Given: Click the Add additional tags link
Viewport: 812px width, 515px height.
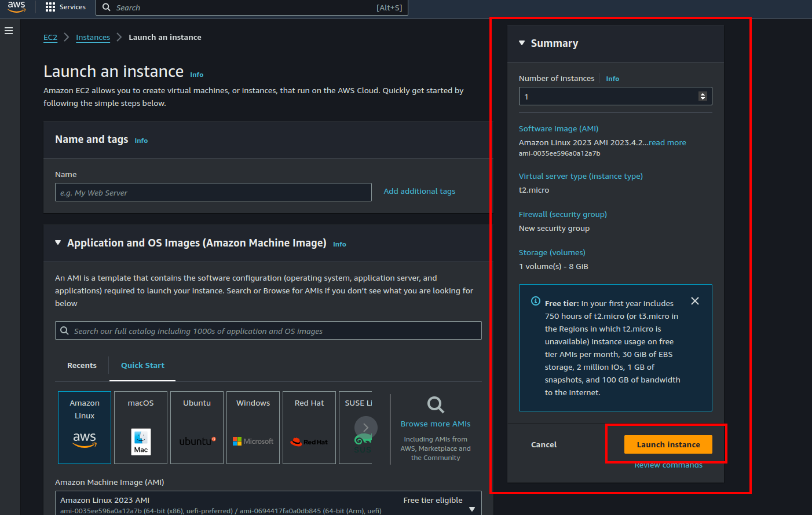Looking at the screenshot, I should [x=419, y=192].
